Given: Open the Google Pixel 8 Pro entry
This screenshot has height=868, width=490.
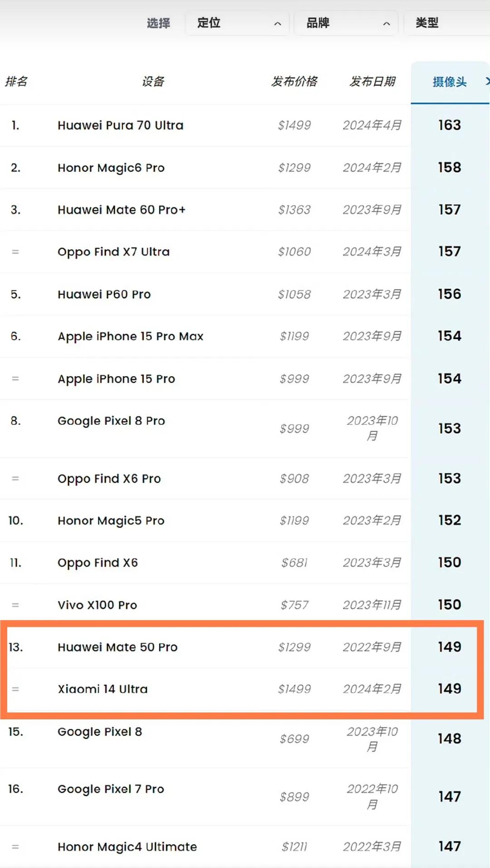Looking at the screenshot, I should [x=111, y=421].
